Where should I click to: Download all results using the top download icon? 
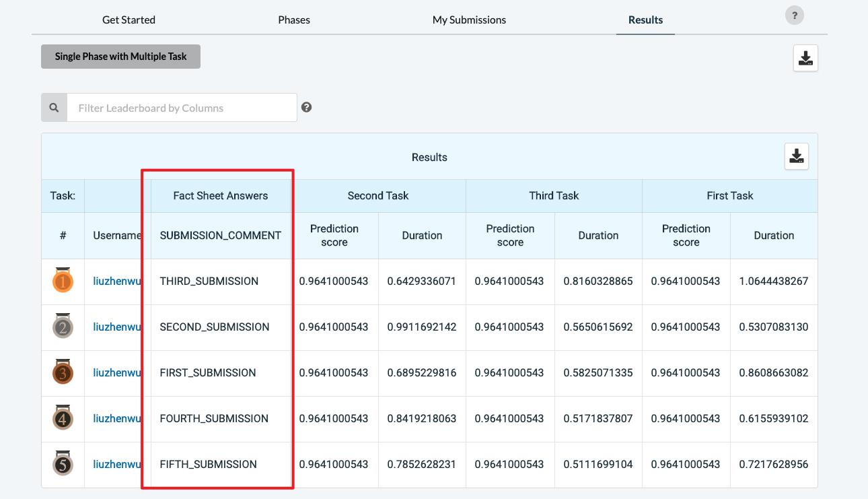point(805,59)
